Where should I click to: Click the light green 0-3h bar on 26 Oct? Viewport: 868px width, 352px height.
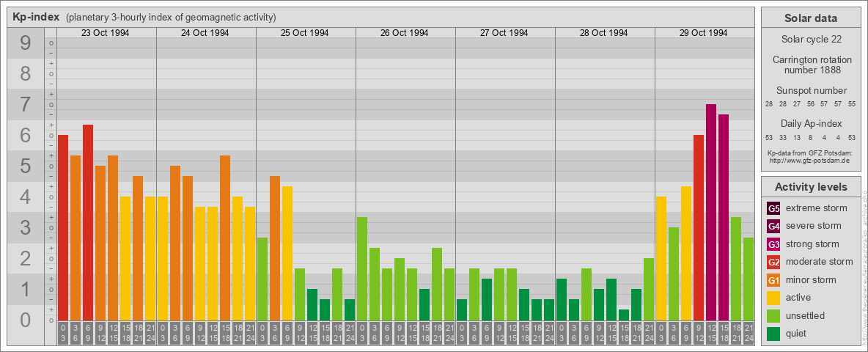(x=362, y=268)
